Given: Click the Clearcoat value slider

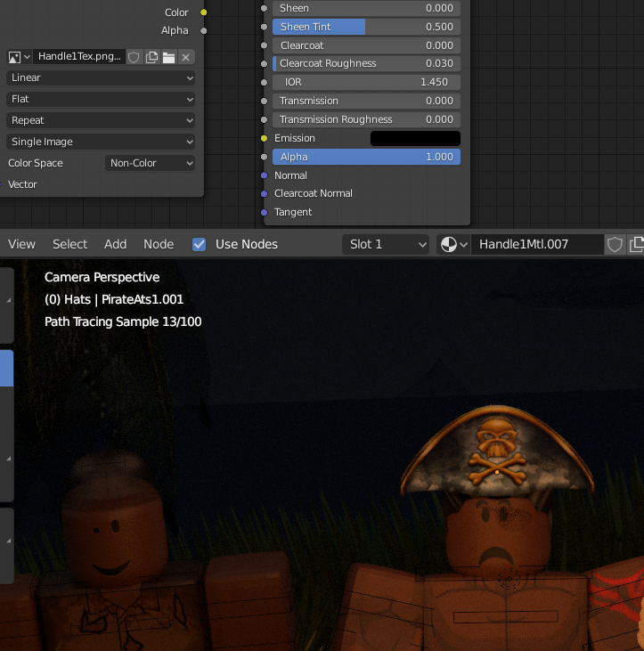Looking at the screenshot, I should [367, 45].
